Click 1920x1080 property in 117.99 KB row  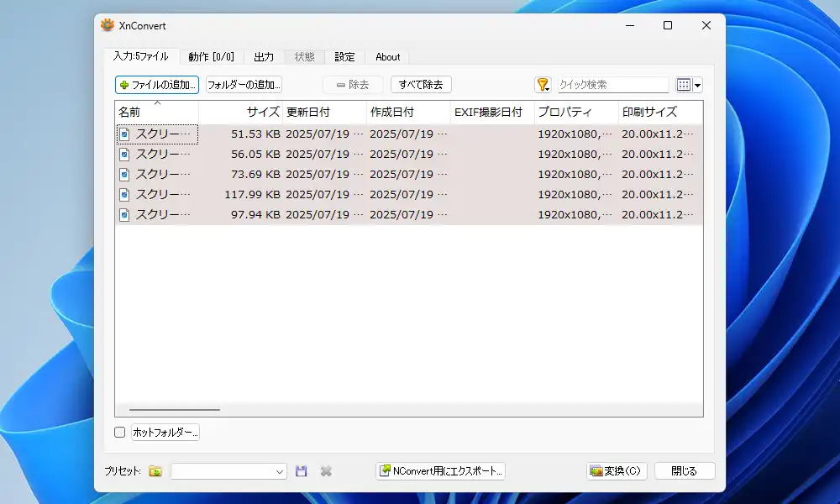click(575, 194)
